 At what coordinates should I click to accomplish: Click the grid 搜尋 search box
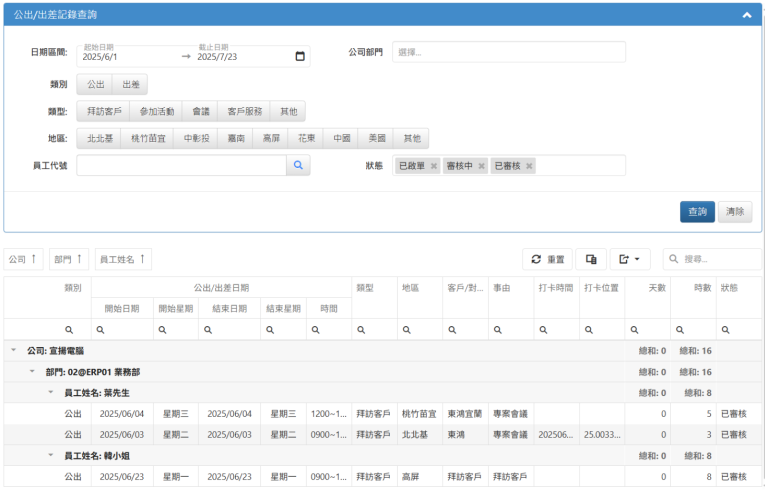712,259
